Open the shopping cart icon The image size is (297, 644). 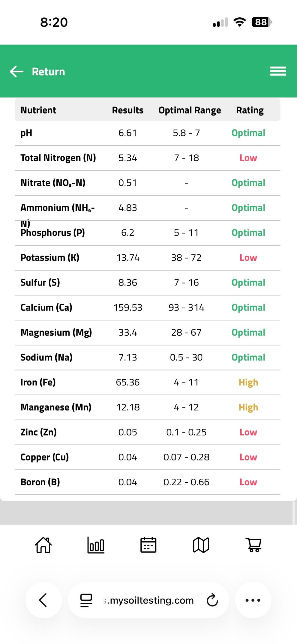pos(253,545)
